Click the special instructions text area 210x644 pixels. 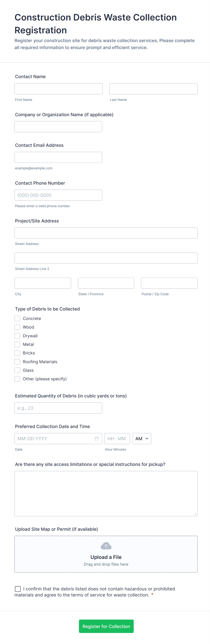(x=106, y=494)
